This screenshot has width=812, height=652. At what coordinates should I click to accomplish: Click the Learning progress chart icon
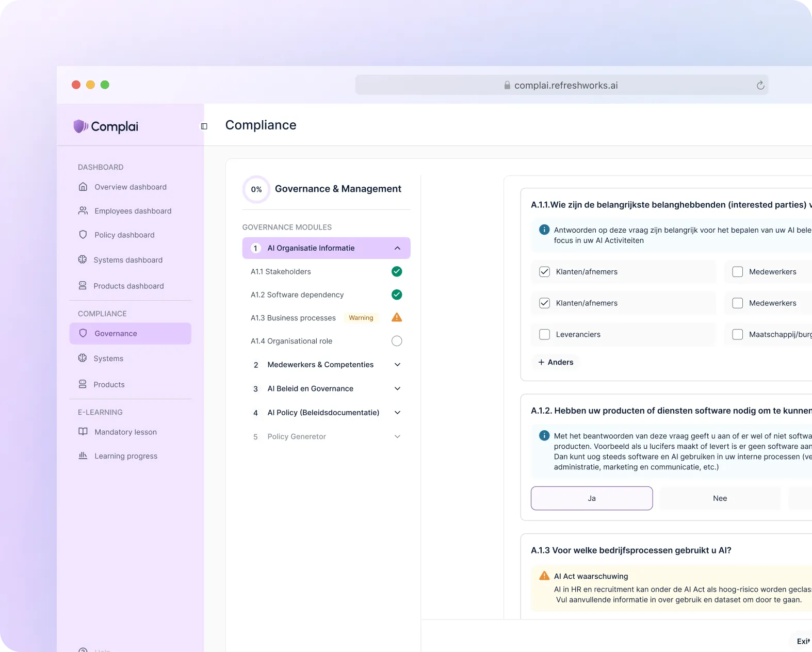coord(83,455)
